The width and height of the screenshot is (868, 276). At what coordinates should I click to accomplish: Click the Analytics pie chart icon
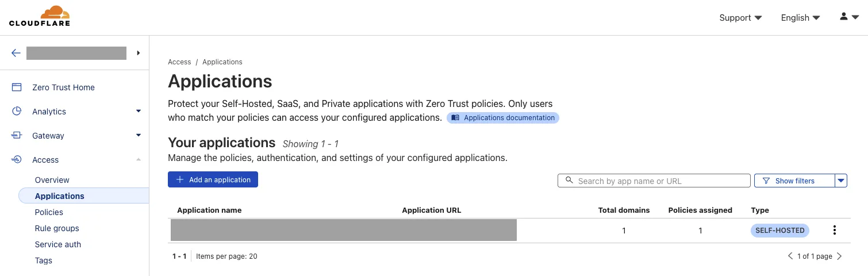coord(17,112)
